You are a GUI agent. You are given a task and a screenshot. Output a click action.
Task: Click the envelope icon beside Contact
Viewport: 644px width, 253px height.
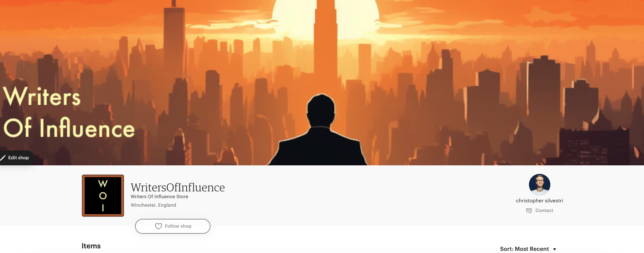click(529, 211)
